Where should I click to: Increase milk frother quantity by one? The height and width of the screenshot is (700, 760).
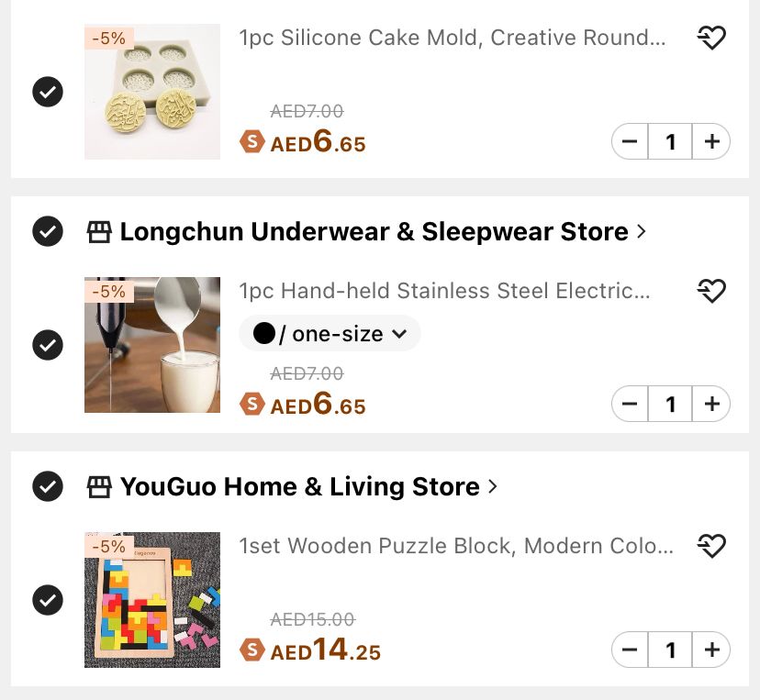[711, 404]
